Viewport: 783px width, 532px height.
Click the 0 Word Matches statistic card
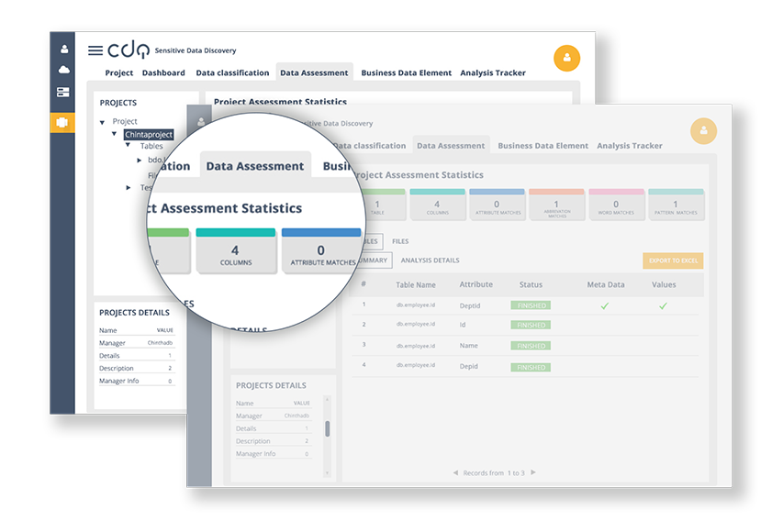616,205
